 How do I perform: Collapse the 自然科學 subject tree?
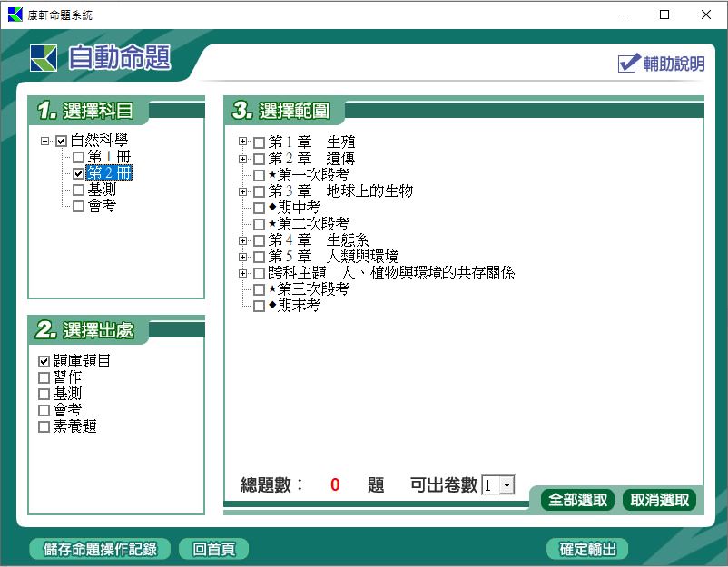(44, 142)
